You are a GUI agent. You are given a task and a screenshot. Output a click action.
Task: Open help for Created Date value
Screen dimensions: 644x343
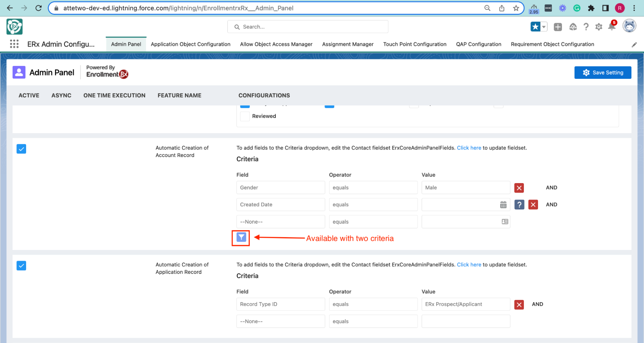point(519,205)
